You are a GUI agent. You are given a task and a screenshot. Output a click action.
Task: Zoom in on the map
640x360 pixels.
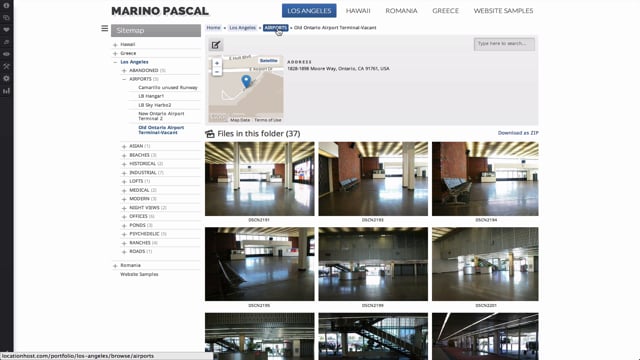coord(217,63)
